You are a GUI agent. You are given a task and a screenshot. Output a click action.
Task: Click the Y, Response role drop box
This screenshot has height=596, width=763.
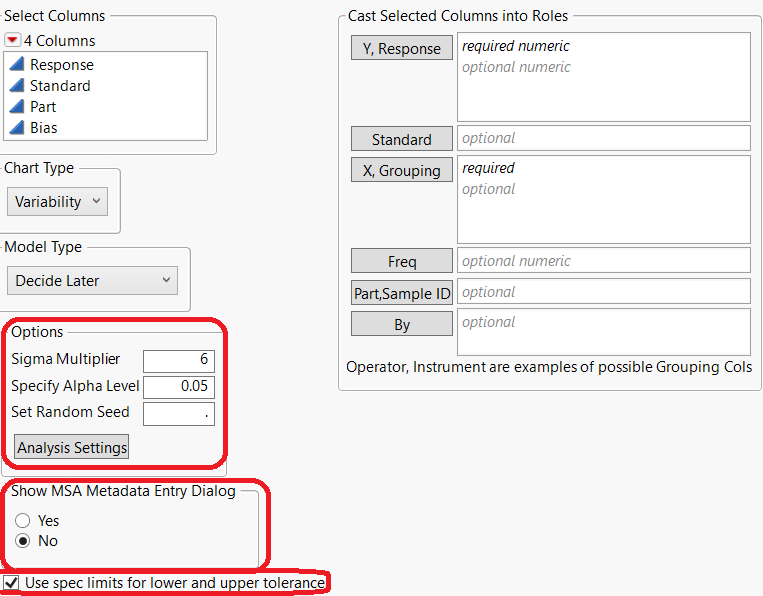tap(604, 77)
